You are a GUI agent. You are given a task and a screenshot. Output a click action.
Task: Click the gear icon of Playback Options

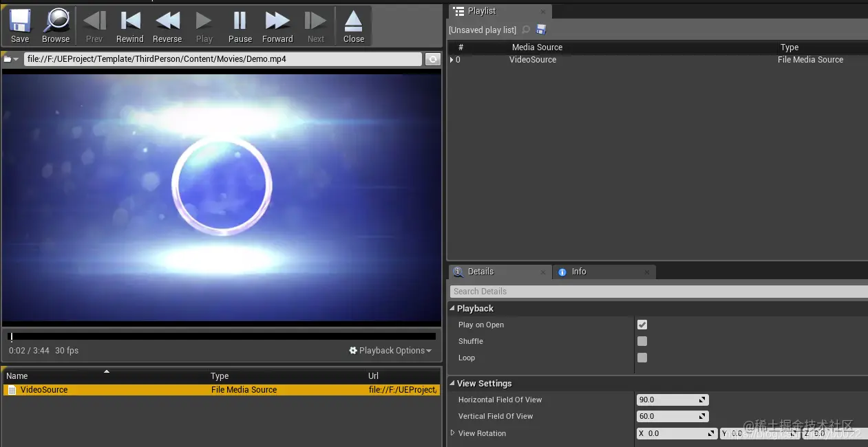(x=353, y=351)
